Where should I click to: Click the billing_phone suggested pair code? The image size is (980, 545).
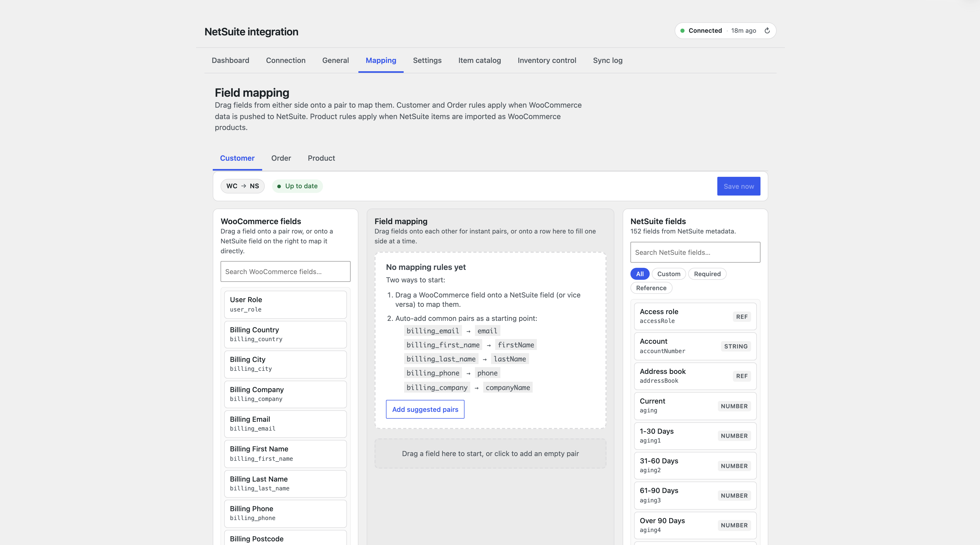pos(433,373)
